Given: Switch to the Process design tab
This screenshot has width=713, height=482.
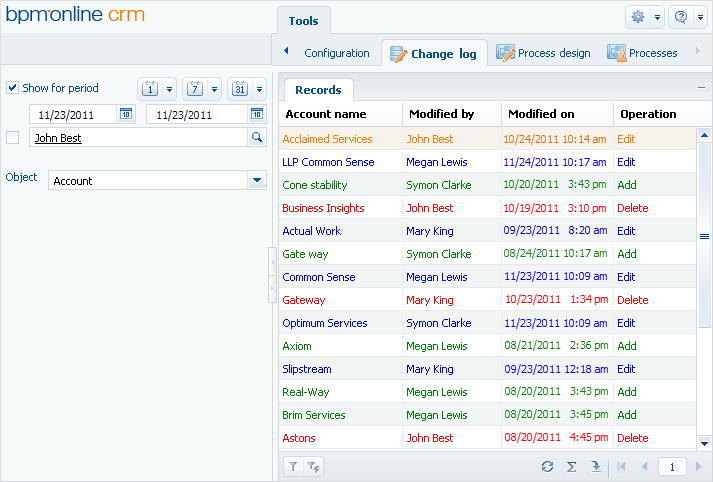Looking at the screenshot, I should [x=543, y=53].
